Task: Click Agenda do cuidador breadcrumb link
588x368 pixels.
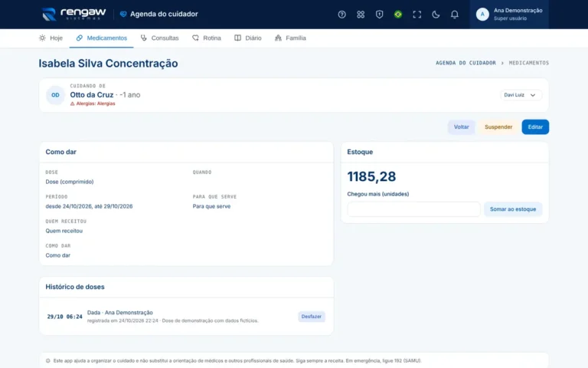Action: pyautogui.click(x=465, y=63)
